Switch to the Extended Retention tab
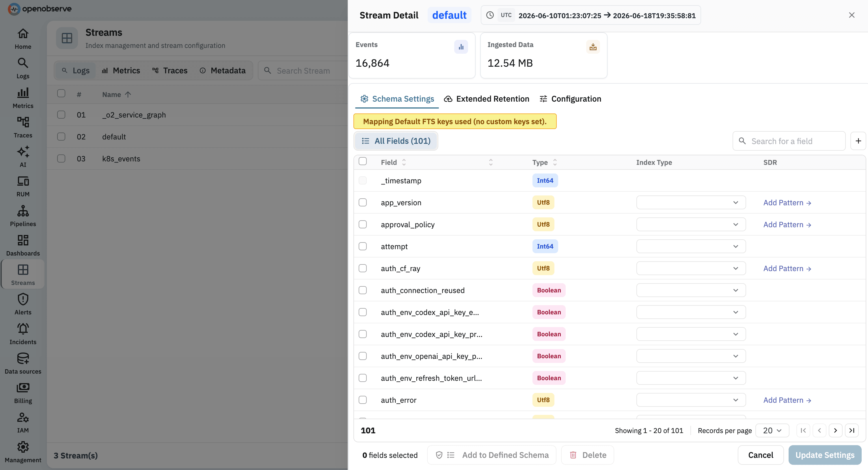868x470 pixels. [x=487, y=99]
